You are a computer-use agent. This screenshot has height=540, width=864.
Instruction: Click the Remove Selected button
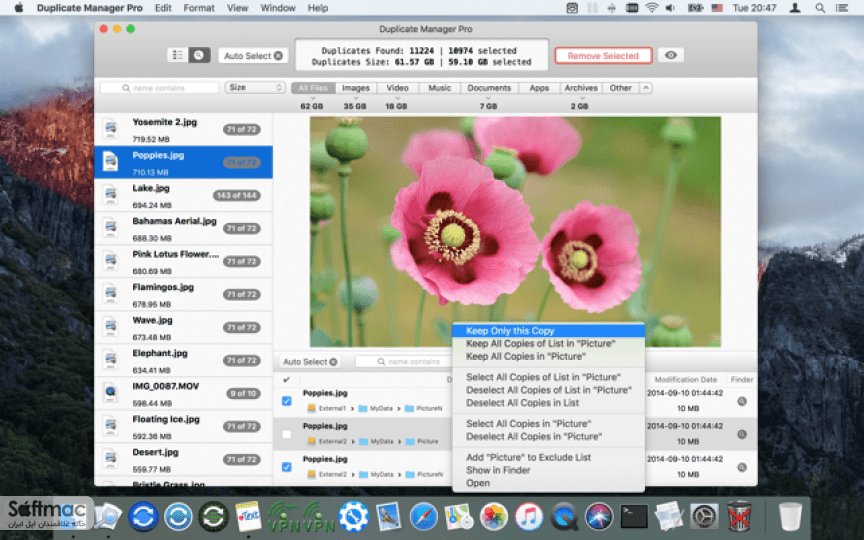(x=603, y=56)
